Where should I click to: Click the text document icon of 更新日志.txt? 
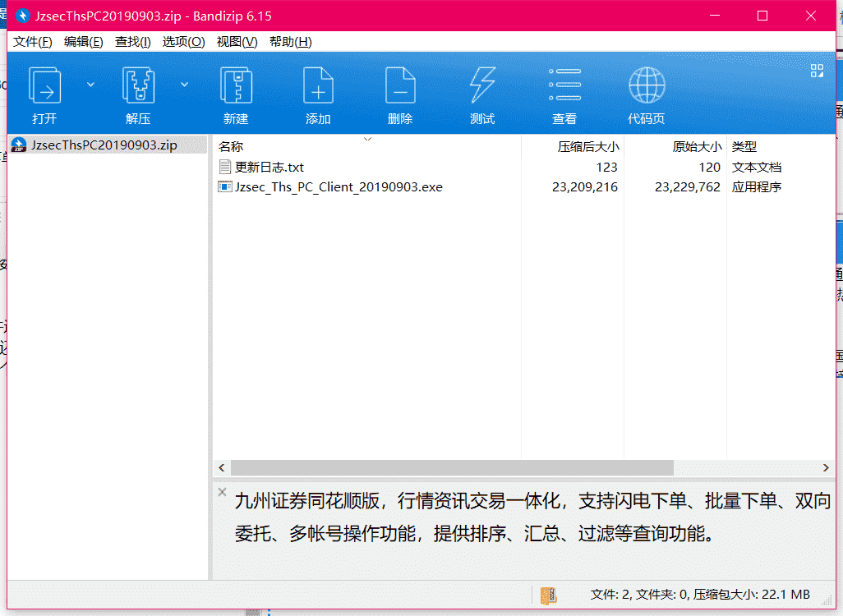point(225,168)
